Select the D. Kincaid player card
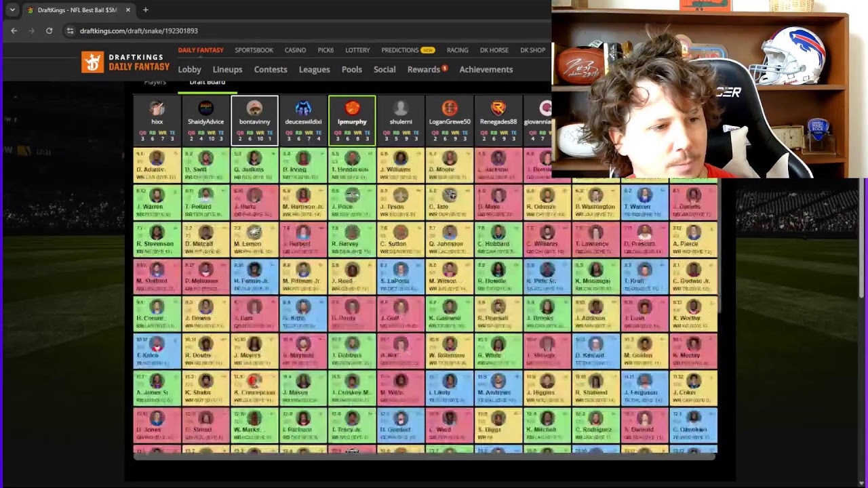Image resolution: width=868 pixels, height=488 pixels. 596,352
